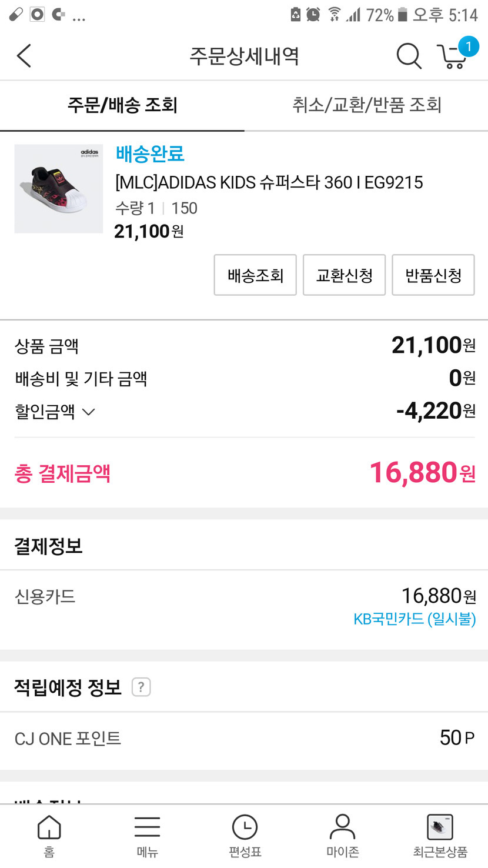Screen dimensions: 488x868
Task: Open search with the magnifier icon
Action: pos(409,56)
